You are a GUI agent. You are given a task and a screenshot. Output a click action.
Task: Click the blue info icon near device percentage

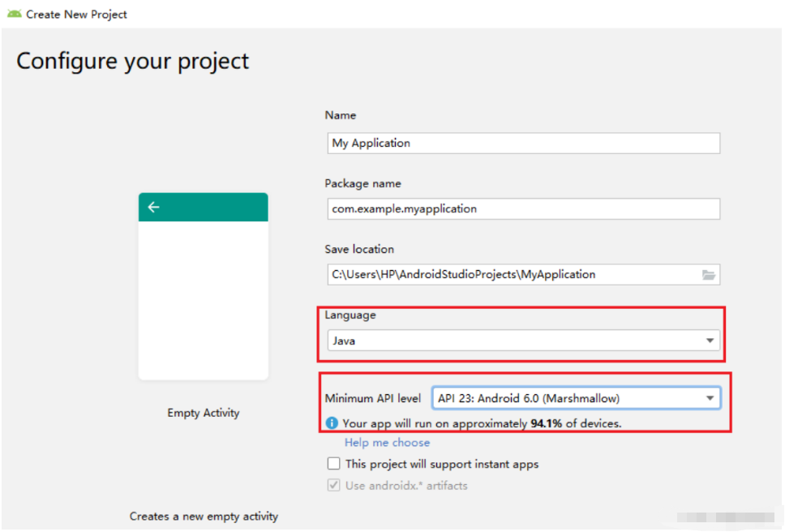[332, 423]
